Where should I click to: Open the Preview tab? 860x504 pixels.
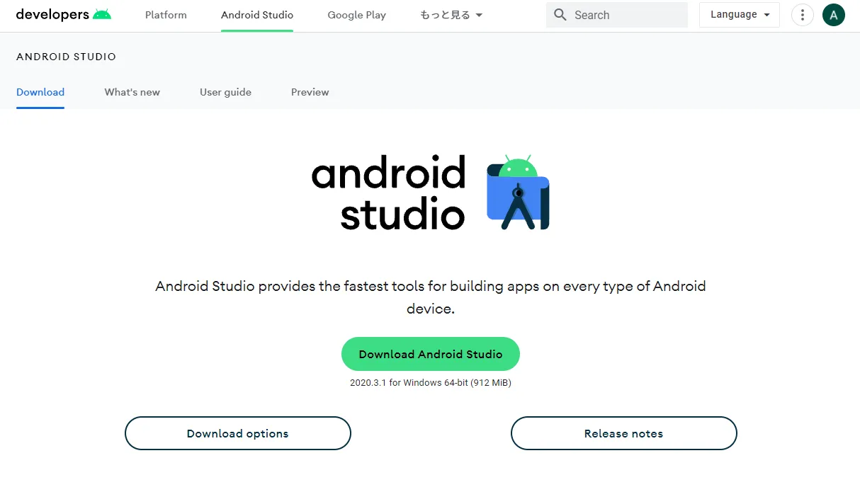[310, 92]
